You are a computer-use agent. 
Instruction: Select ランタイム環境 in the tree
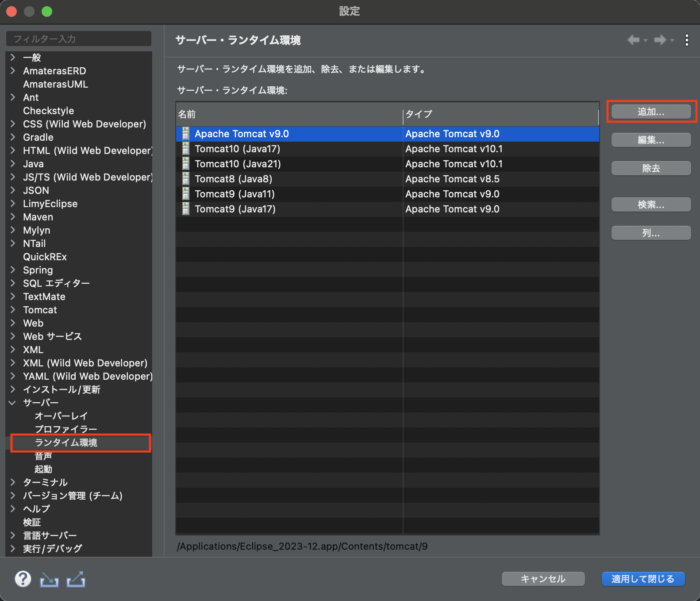66,443
